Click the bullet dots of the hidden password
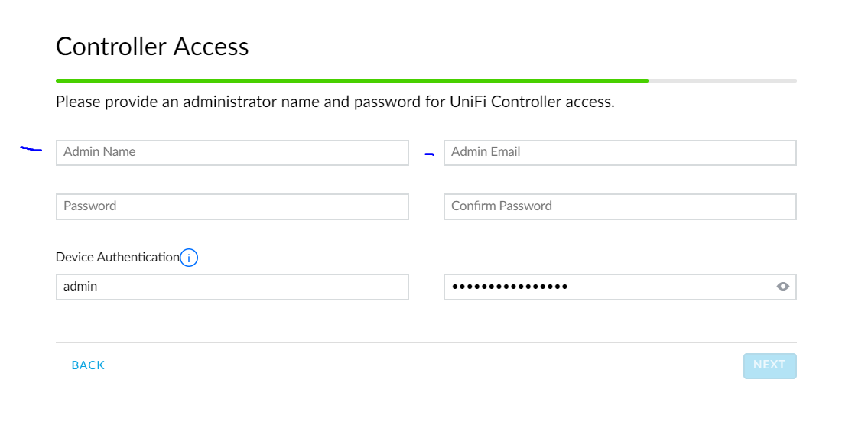 (x=509, y=287)
